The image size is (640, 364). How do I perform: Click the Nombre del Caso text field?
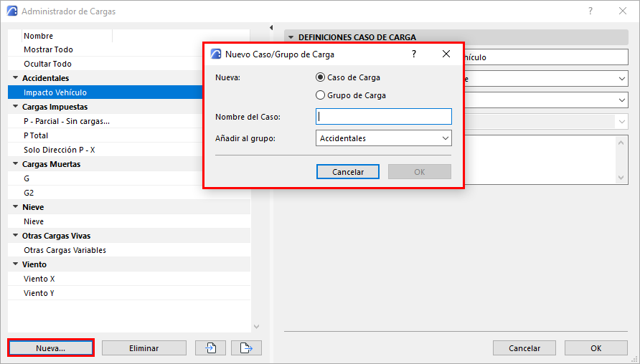pyautogui.click(x=384, y=117)
